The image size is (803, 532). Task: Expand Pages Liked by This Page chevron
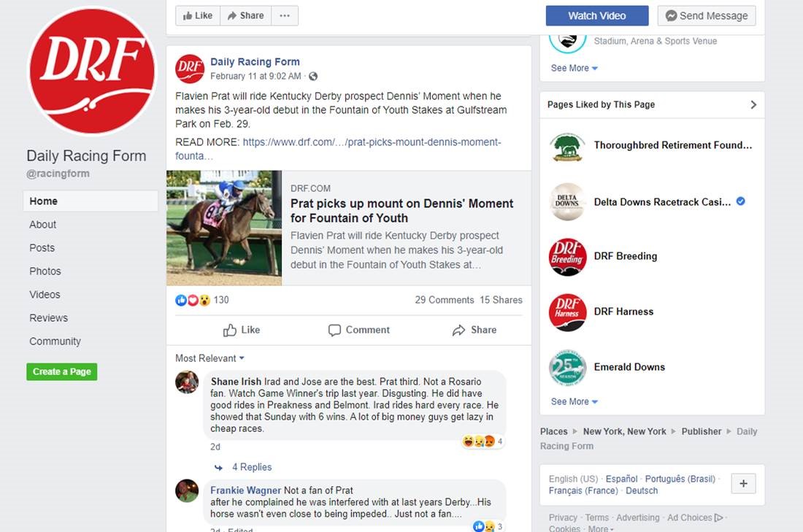753,105
